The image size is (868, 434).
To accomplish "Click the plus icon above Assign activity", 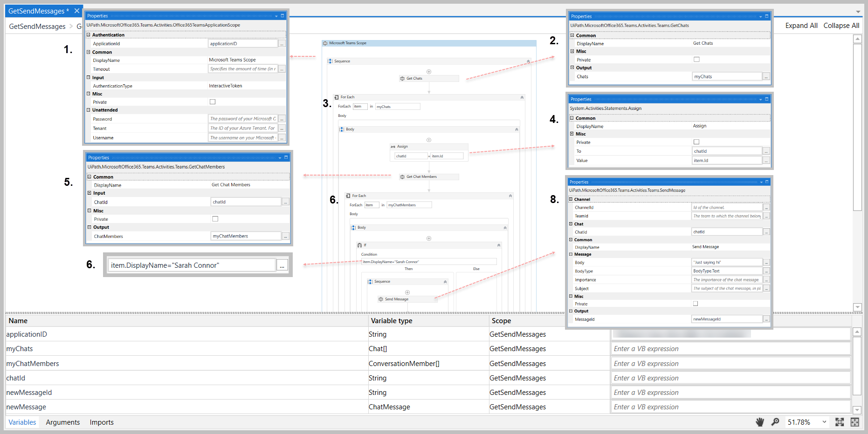I will coord(429,140).
